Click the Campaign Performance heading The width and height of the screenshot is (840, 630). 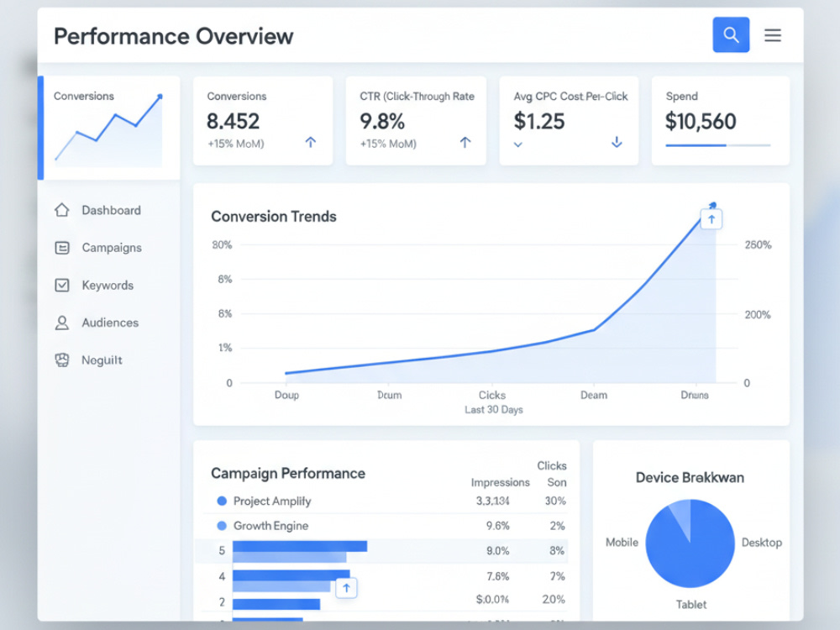pos(288,473)
